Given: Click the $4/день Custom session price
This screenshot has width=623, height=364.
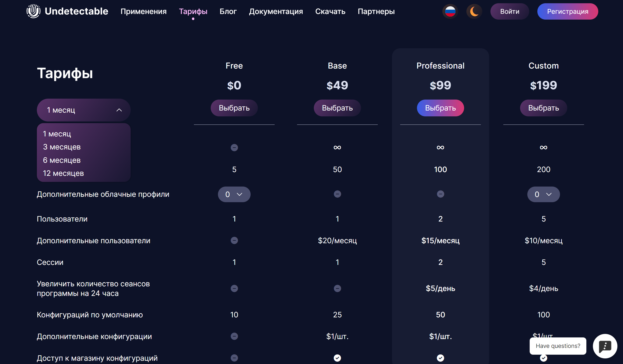Looking at the screenshot, I should (x=543, y=288).
